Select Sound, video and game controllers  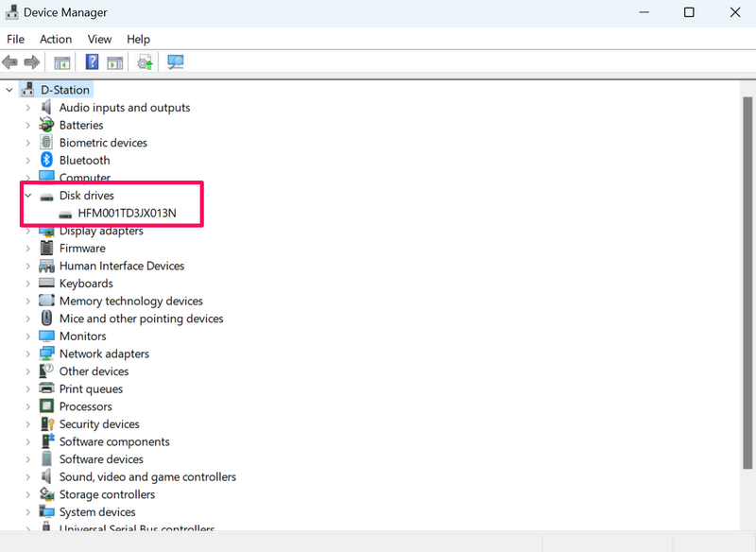[x=147, y=477]
